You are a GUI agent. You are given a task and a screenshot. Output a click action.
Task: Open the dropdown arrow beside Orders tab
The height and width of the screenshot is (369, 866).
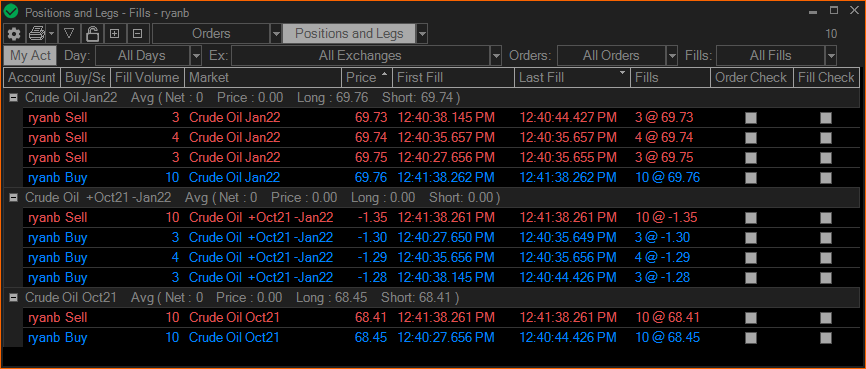coord(276,34)
